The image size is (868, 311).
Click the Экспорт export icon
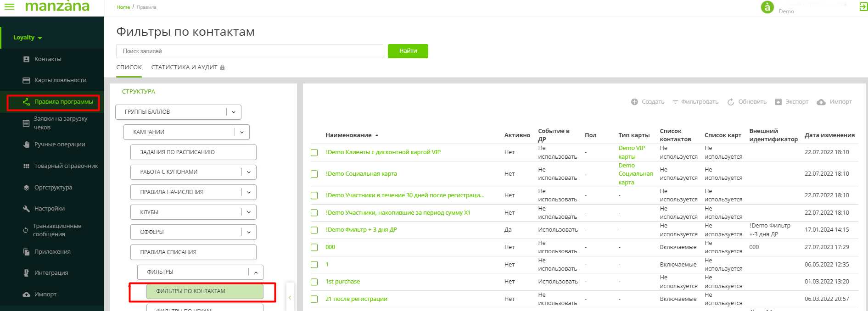[778, 102]
